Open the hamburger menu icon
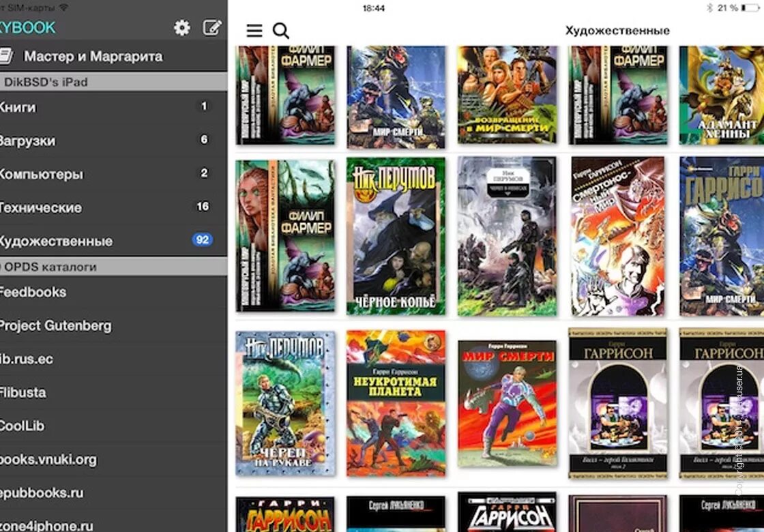This screenshot has width=764, height=532. pos(254,31)
